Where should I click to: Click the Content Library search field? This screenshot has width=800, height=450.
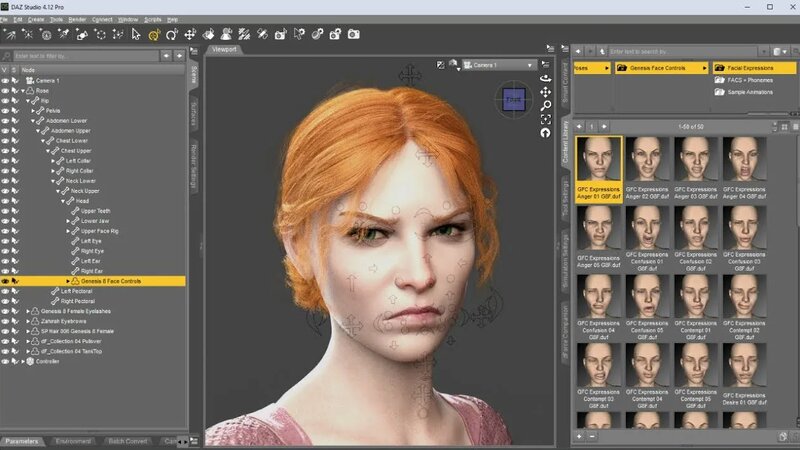(x=683, y=52)
